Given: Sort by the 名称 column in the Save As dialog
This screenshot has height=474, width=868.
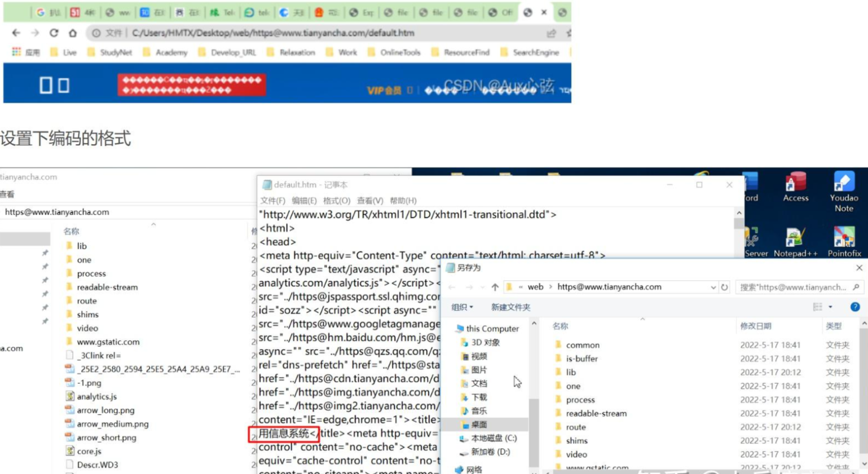Looking at the screenshot, I should coord(560,326).
